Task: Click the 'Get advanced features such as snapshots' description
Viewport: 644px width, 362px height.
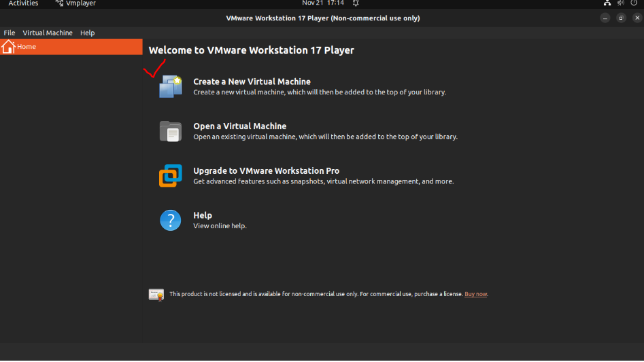Action: [x=323, y=181]
